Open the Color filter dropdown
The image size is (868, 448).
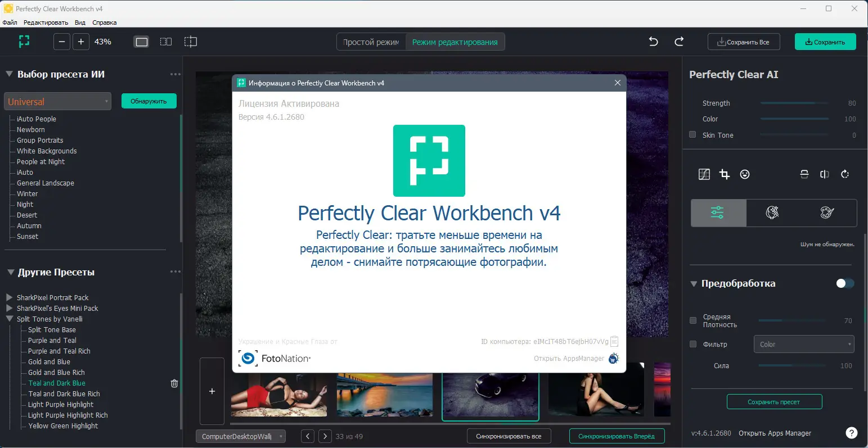tap(803, 344)
